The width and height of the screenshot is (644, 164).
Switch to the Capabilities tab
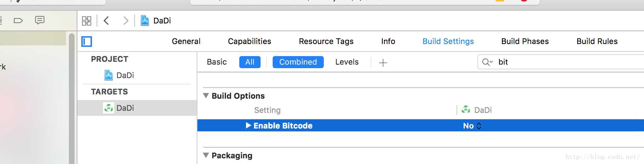coord(249,42)
